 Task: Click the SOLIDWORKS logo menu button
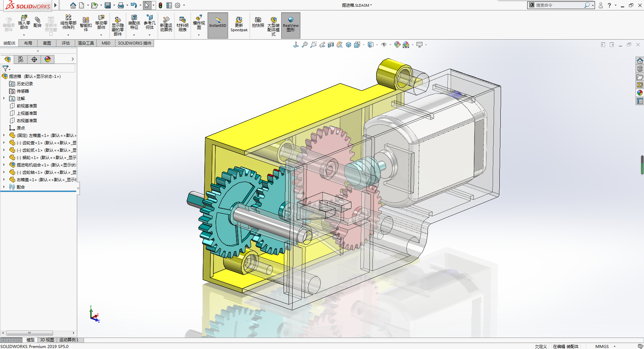click(x=28, y=5)
